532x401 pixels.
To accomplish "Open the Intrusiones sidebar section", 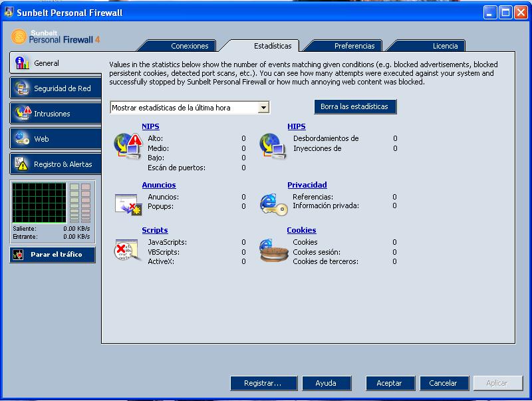I will pyautogui.click(x=56, y=113).
